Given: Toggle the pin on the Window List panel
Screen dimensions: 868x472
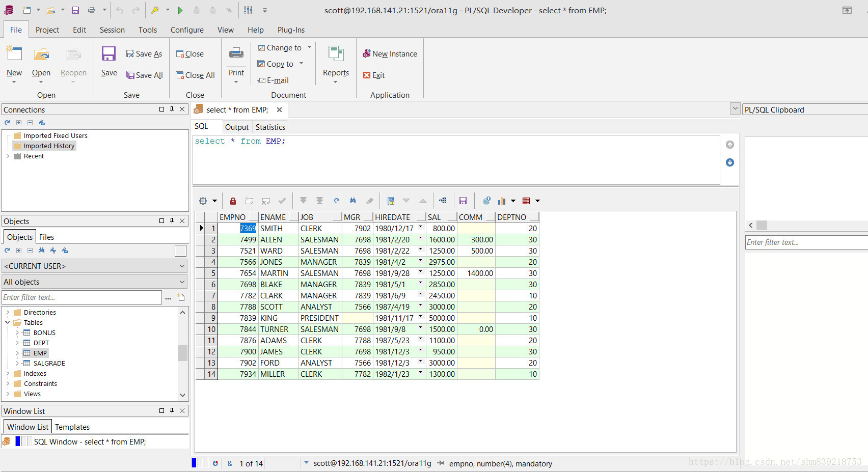Looking at the screenshot, I should click(172, 411).
